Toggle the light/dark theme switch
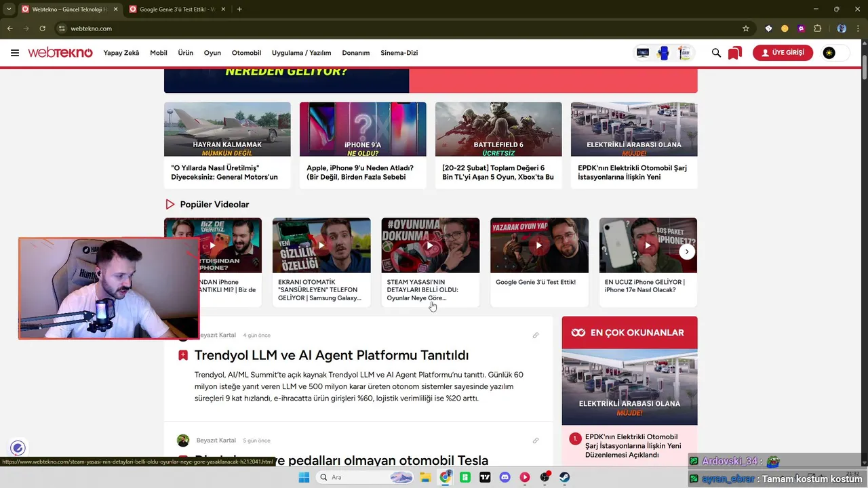The width and height of the screenshot is (868, 488). coord(835,53)
